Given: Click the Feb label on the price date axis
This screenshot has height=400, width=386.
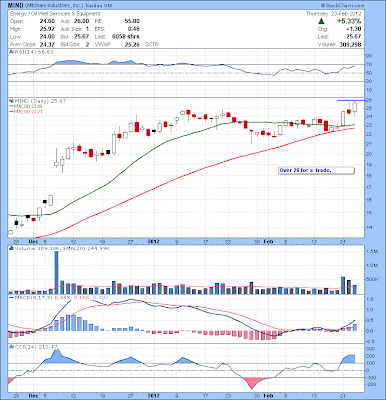Looking at the screenshot, I should point(268,241).
